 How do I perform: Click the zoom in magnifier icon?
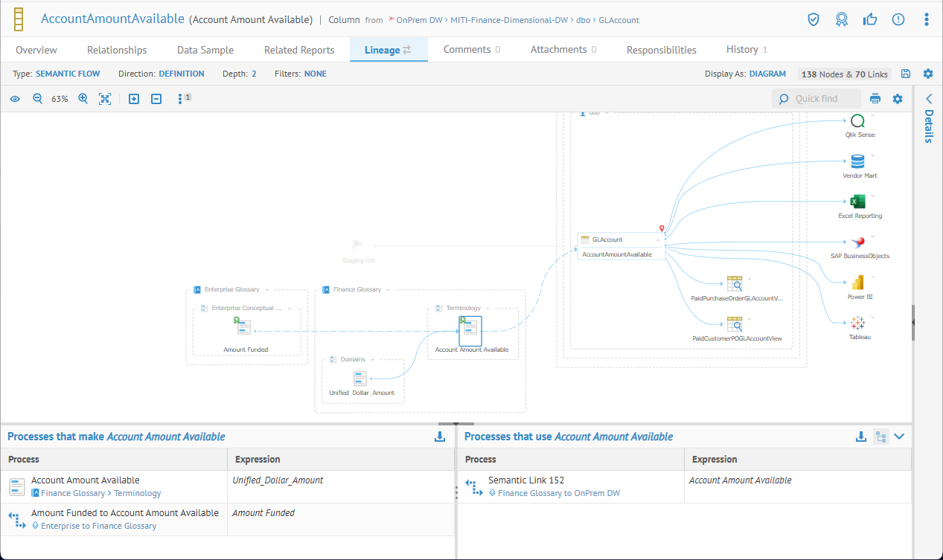click(83, 99)
